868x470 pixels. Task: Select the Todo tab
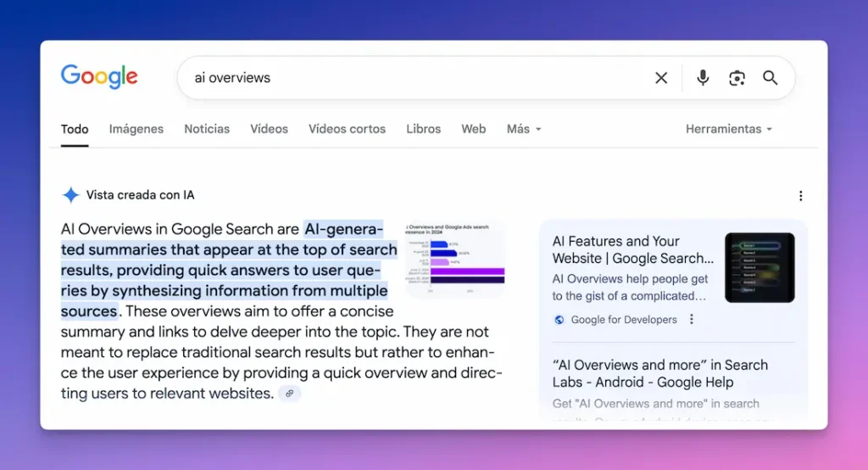coord(75,129)
